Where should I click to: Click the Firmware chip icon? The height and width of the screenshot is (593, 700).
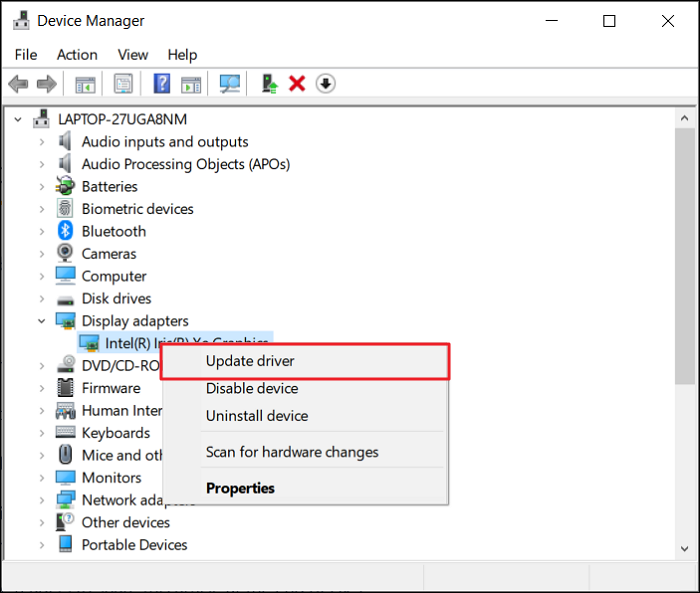[65, 388]
